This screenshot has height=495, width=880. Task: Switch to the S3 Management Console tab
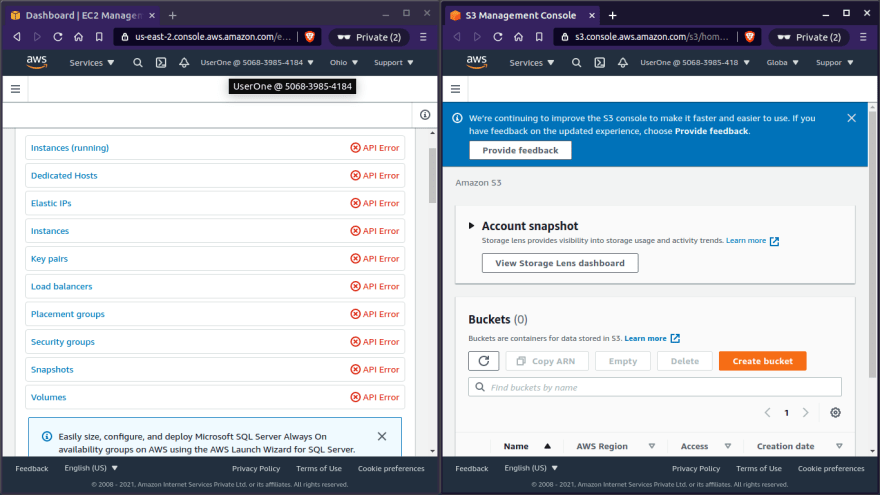pos(522,15)
